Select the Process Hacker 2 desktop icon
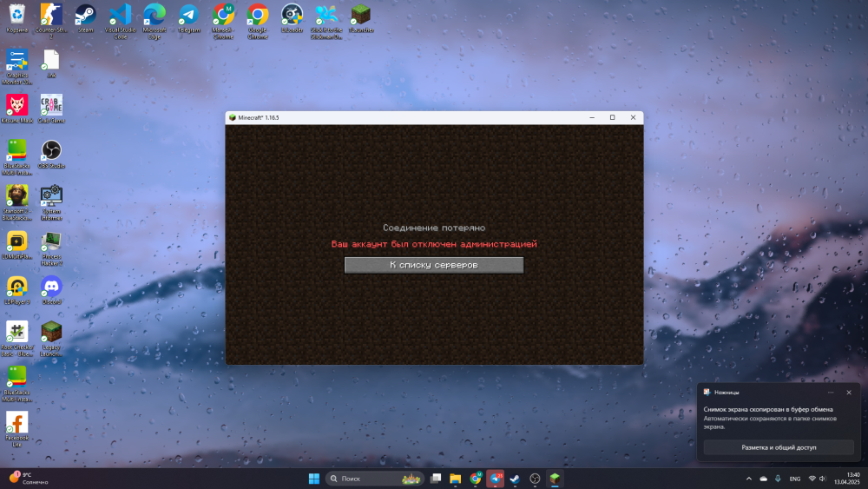 51,248
